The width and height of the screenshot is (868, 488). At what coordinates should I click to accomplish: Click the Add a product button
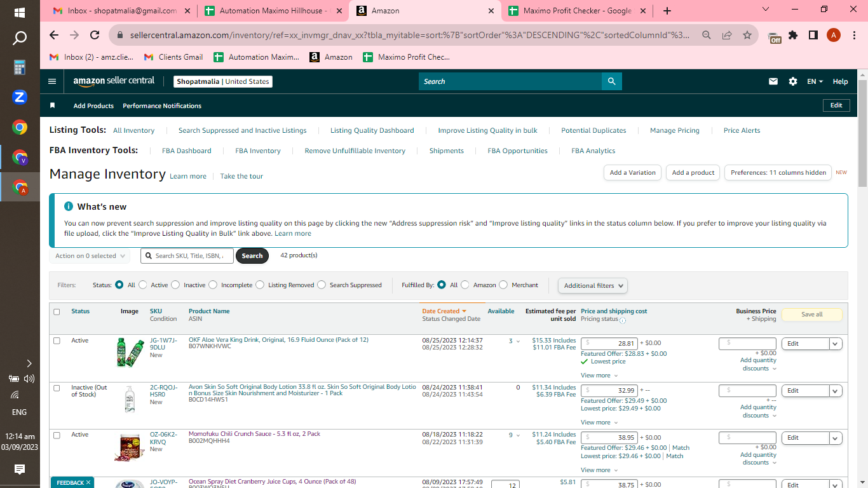pos(693,173)
